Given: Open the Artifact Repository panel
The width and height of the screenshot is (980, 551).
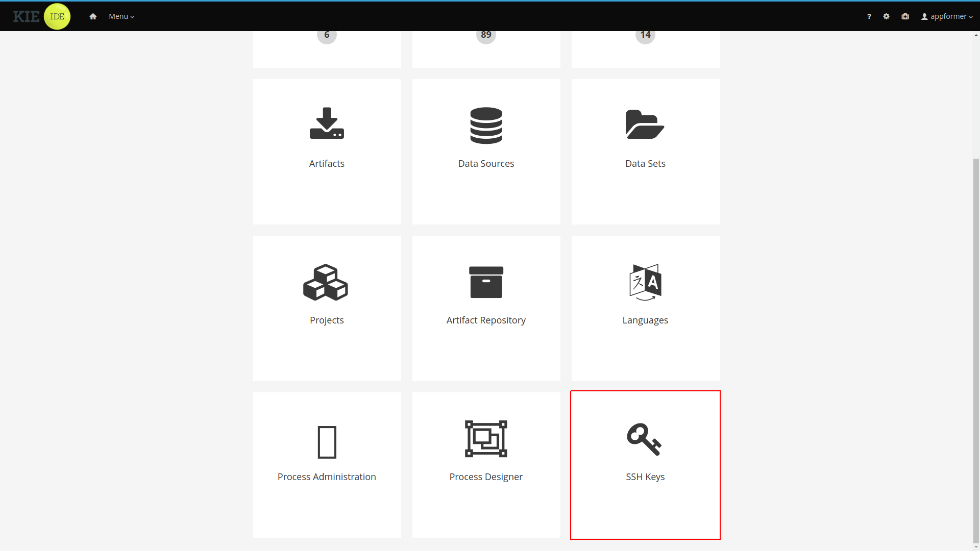Looking at the screenshot, I should click(486, 308).
